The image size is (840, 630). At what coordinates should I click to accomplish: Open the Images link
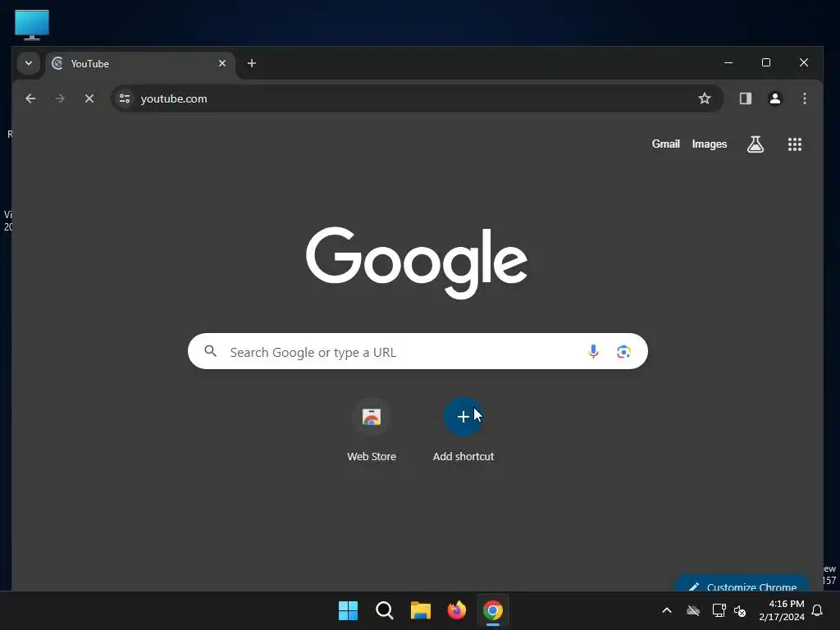[x=709, y=144]
